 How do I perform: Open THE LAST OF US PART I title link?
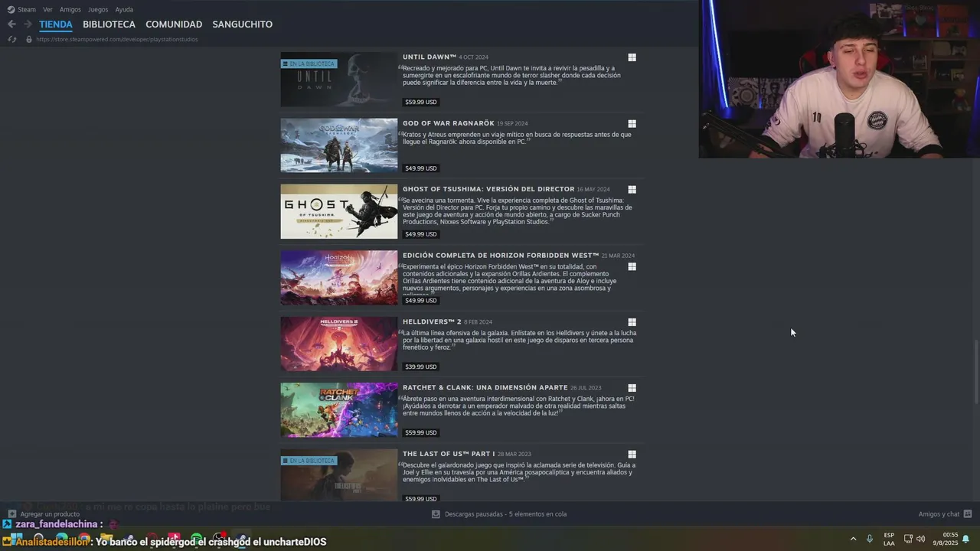point(449,454)
